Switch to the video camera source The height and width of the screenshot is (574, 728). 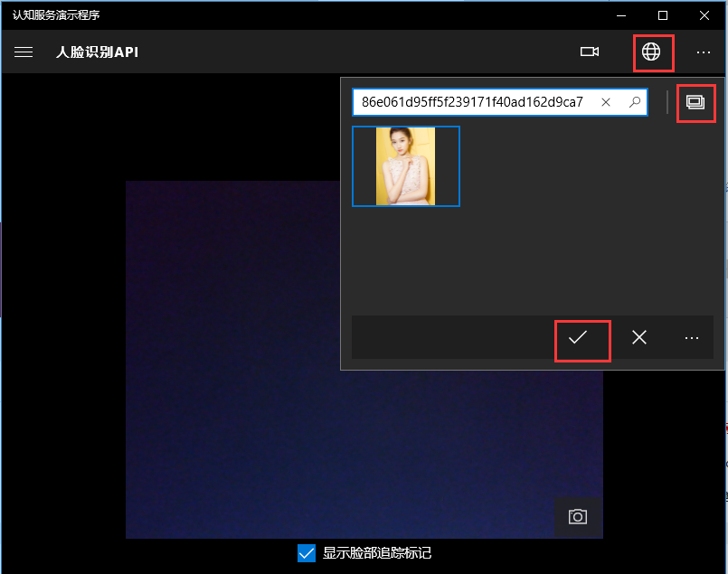(590, 52)
